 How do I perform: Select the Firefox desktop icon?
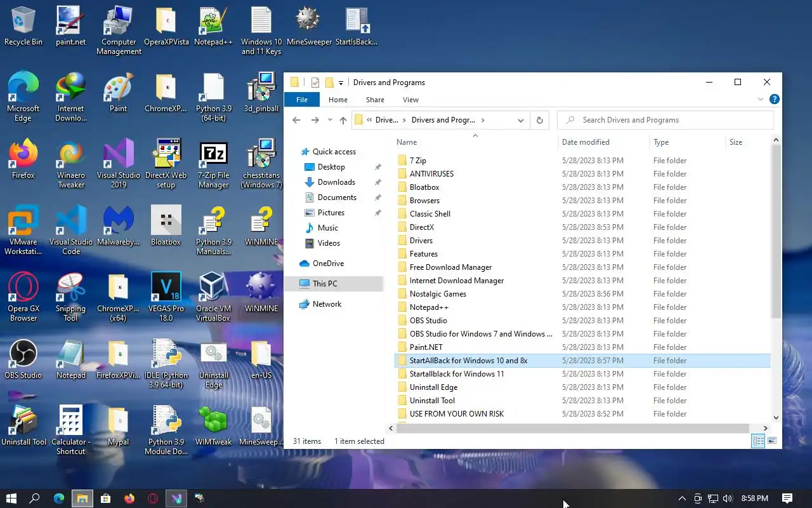click(23, 159)
